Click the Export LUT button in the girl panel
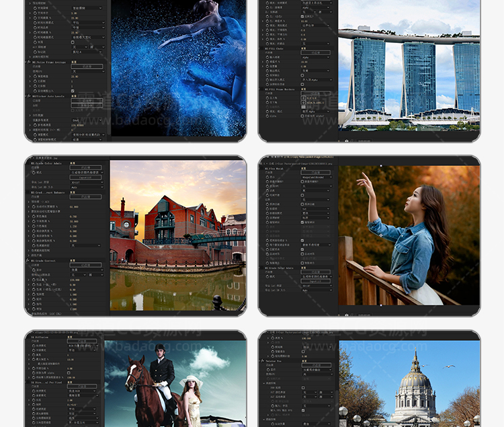Screen dimensions: 504x427 coord(316,281)
